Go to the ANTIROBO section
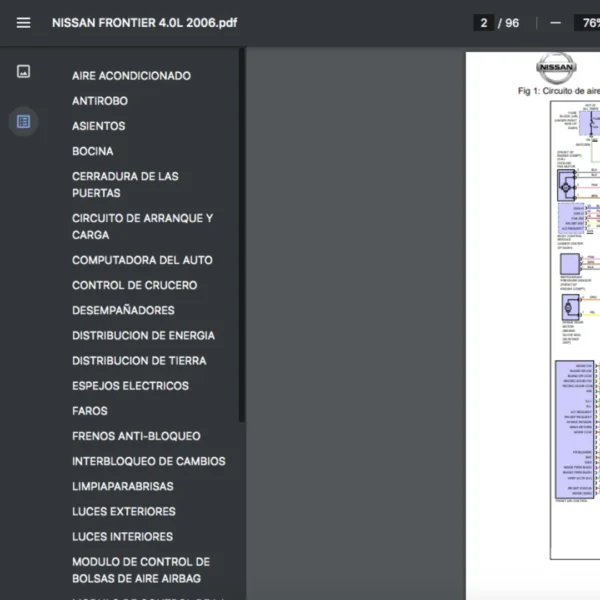The width and height of the screenshot is (600, 600). tap(100, 101)
